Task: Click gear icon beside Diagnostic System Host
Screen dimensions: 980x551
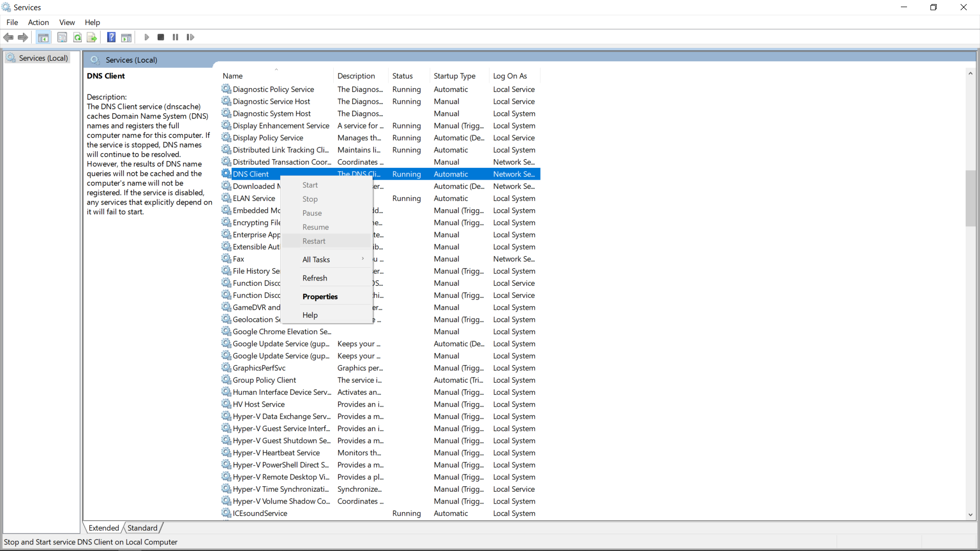Action: tap(226, 113)
